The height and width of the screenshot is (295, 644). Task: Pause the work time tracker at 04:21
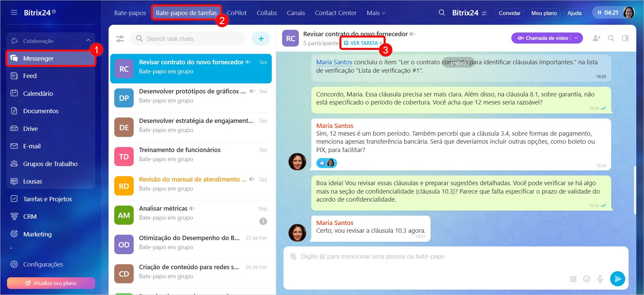(599, 13)
